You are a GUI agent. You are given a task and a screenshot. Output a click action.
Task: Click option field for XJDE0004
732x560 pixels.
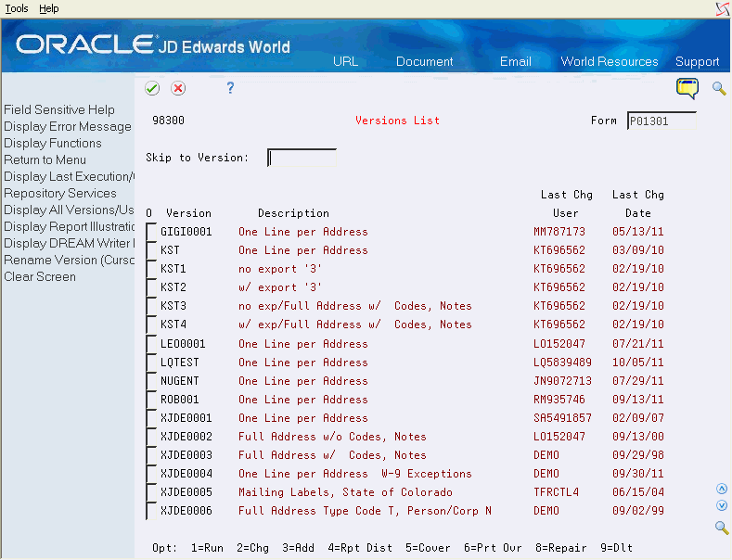pyautogui.click(x=151, y=474)
